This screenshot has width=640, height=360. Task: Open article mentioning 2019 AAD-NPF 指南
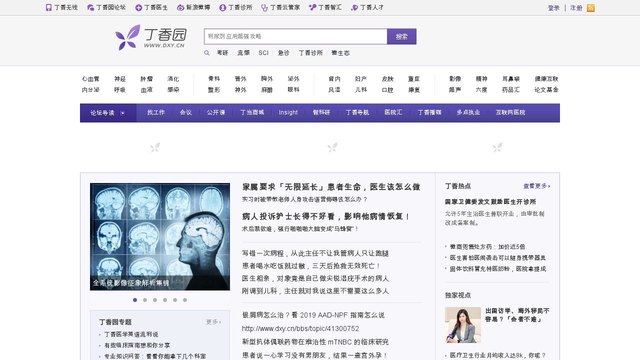click(313, 315)
